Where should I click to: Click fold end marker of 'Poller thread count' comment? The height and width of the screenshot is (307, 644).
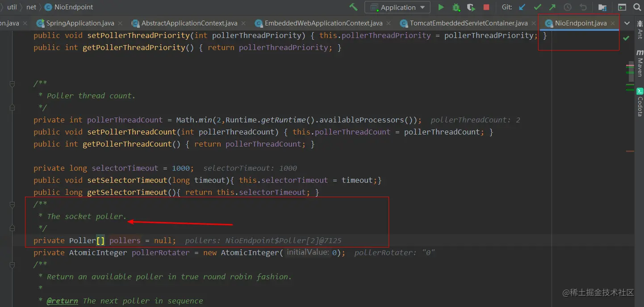[x=13, y=108]
